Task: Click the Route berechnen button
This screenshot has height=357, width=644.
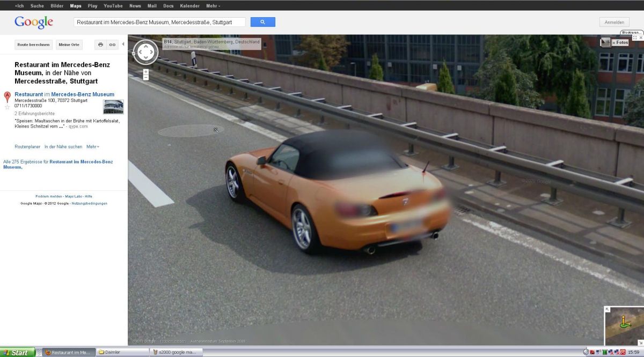Action: click(x=33, y=44)
